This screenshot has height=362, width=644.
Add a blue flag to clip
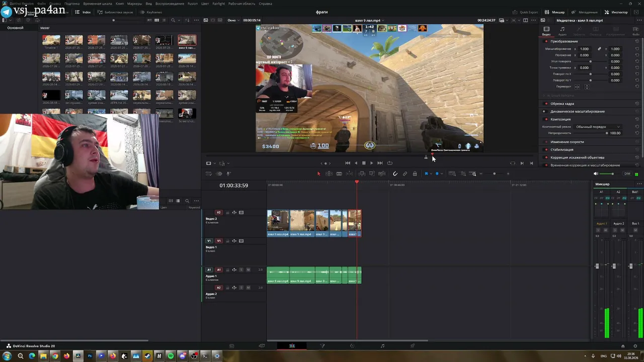point(426,174)
